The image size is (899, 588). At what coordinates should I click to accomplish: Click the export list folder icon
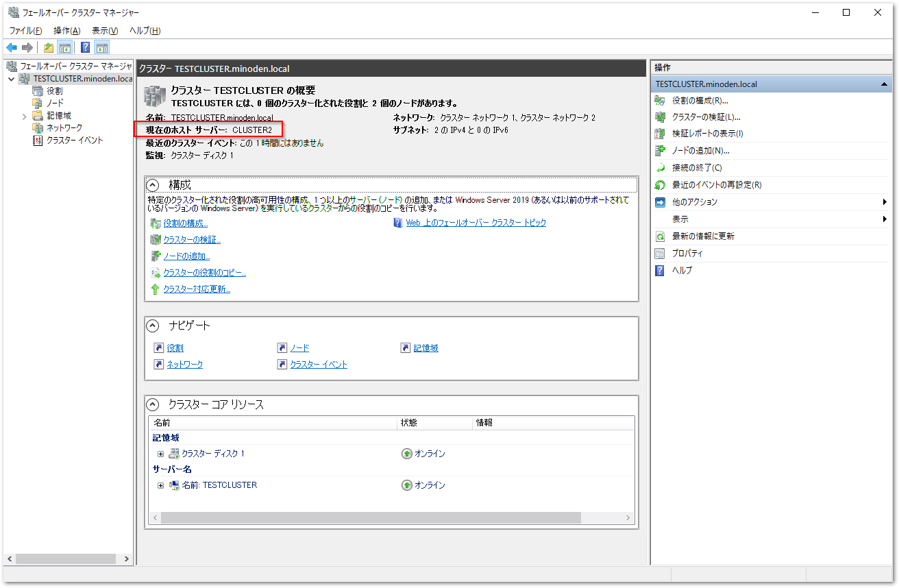(x=48, y=47)
